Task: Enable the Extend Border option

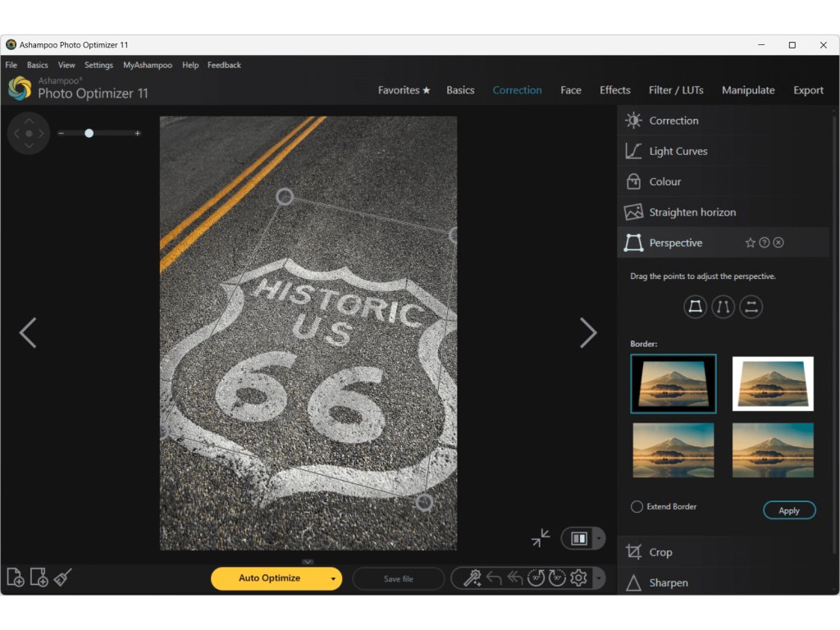Action: pos(637,507)
